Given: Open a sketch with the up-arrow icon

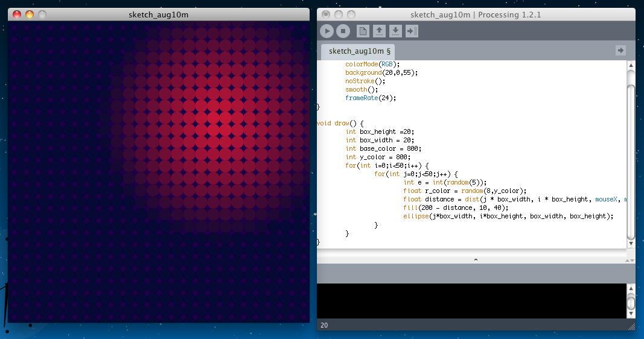Looking at the screenshot, I should pyautogui.click(x=379, y=31).
